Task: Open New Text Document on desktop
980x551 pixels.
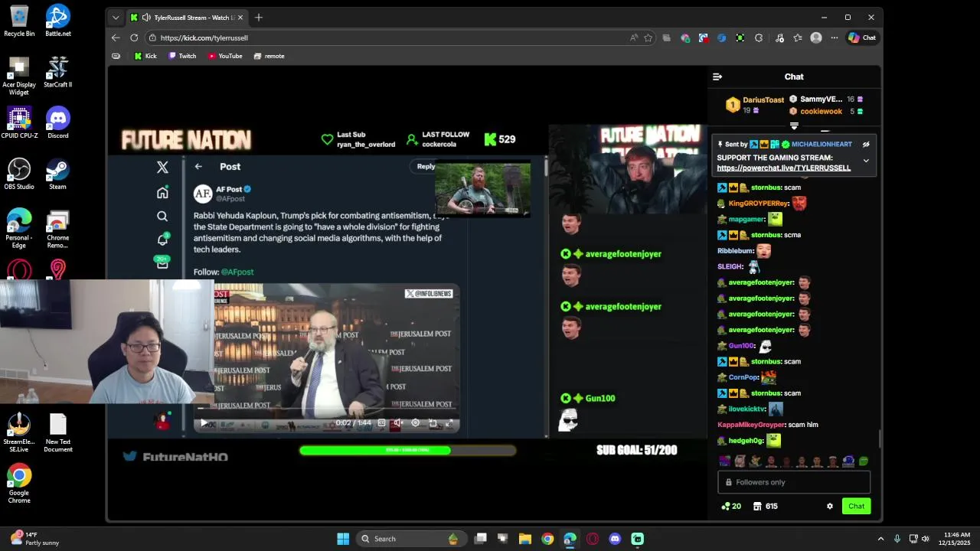Action: click(x=58, y=433)
